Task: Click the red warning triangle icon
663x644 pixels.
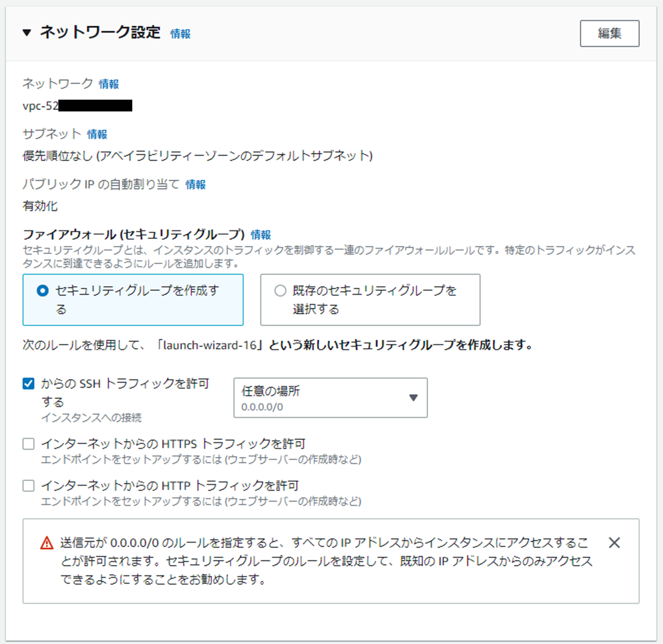Action: [x=47, y=543]
